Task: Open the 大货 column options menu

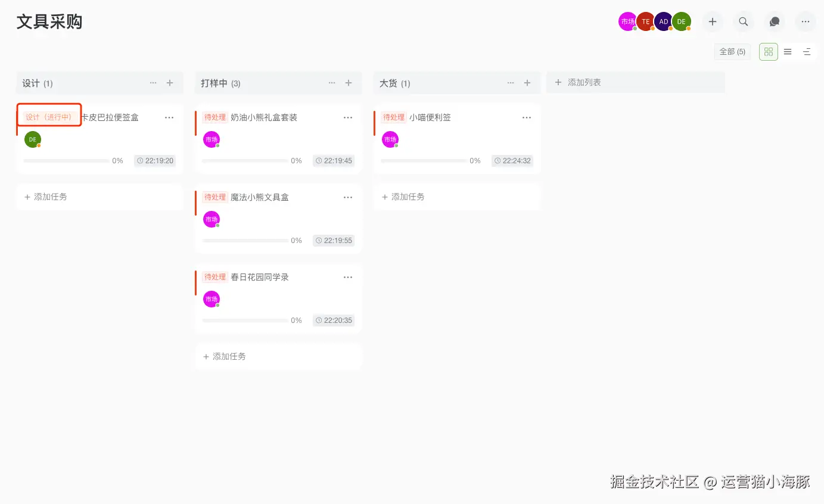Action: coord(511,83)
